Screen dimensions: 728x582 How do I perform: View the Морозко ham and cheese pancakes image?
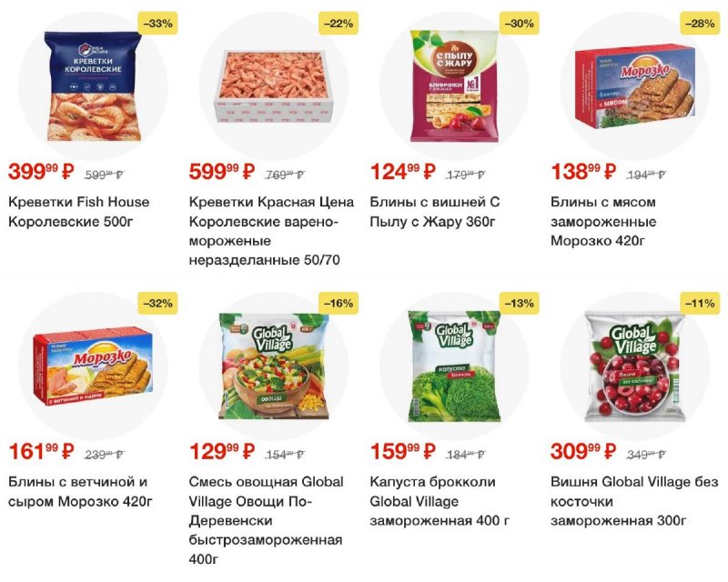(93, 366)
